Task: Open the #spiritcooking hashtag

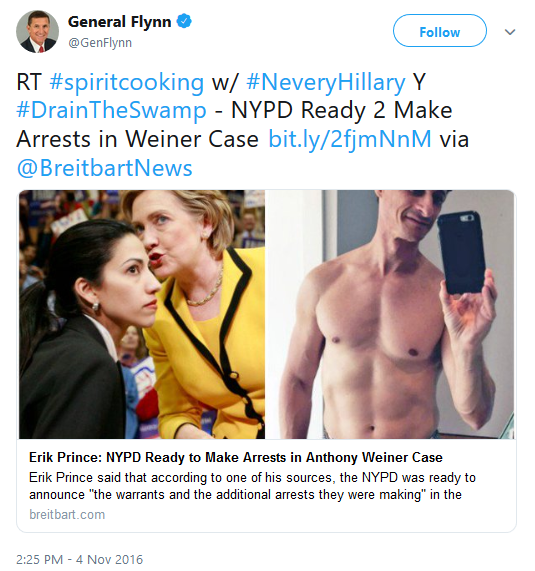Action: (x=126, y=83)
